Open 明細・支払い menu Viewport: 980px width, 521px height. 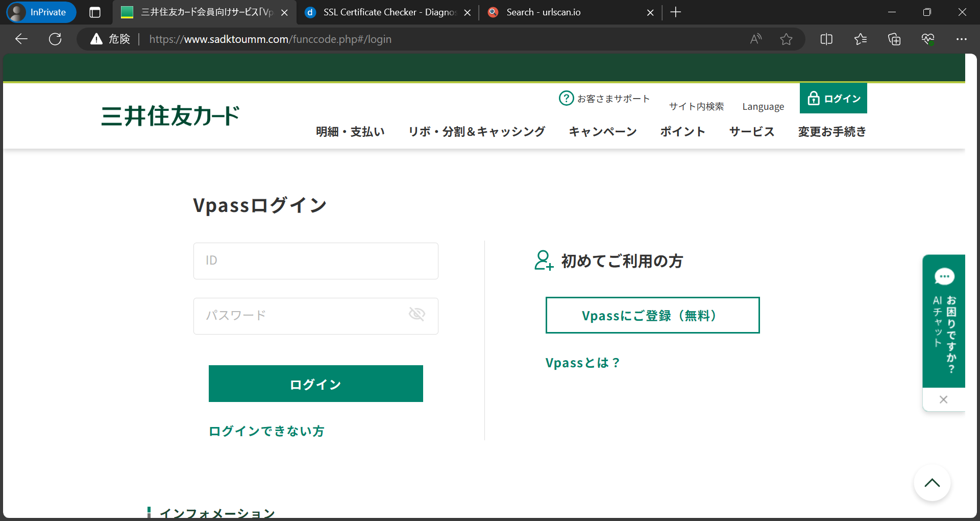350,132
